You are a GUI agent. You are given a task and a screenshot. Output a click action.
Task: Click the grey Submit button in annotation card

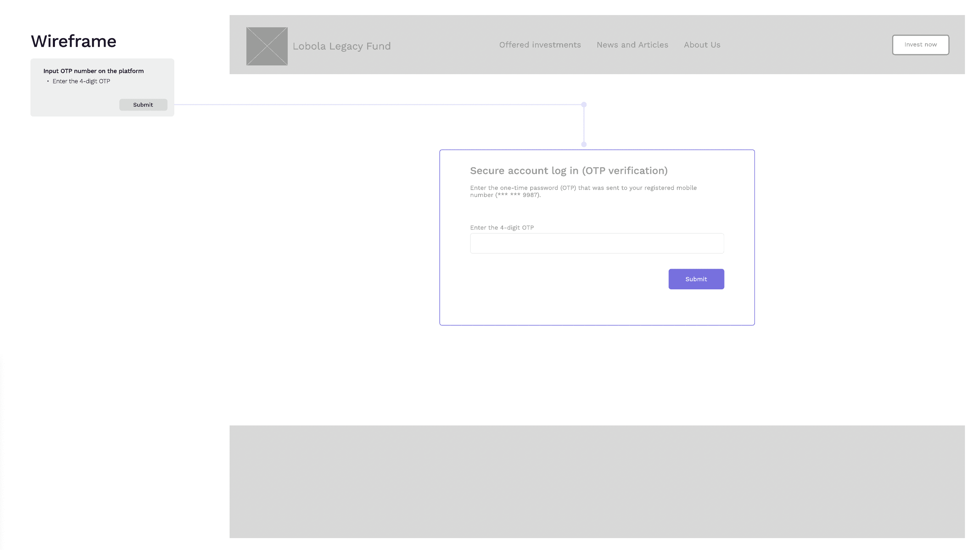143,105
